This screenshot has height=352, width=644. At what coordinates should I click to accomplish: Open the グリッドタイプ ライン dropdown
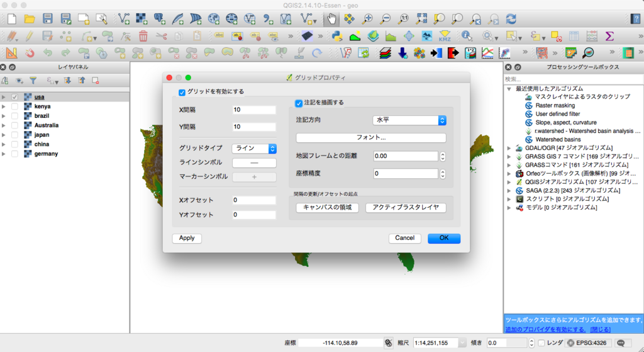pyautogui.click(x=254, y=149)
